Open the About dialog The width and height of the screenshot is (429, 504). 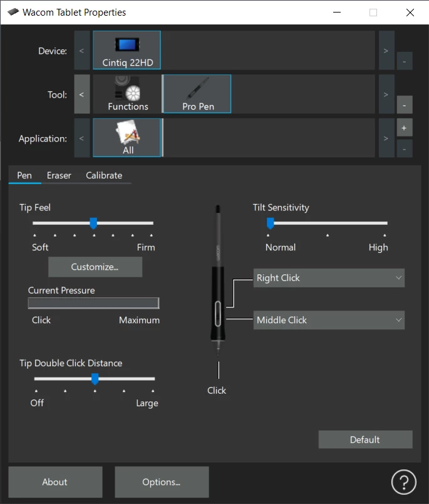tap(55, 482)
